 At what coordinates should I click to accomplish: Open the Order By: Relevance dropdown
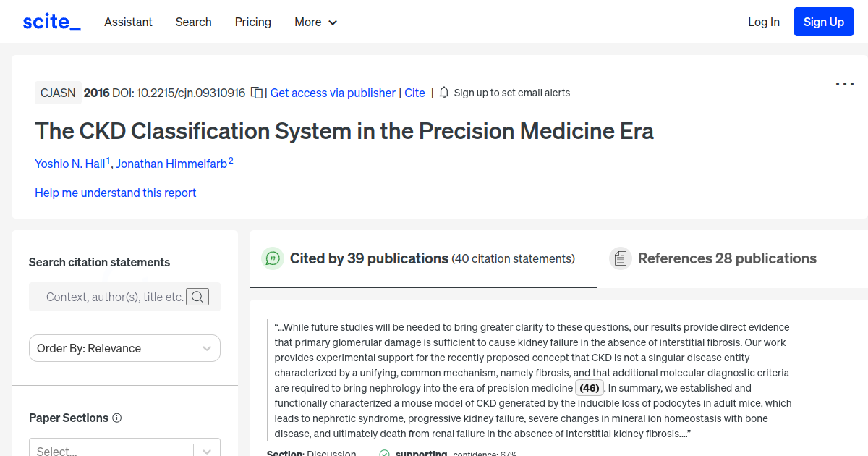pyautogui.click(x=124, y=348)
